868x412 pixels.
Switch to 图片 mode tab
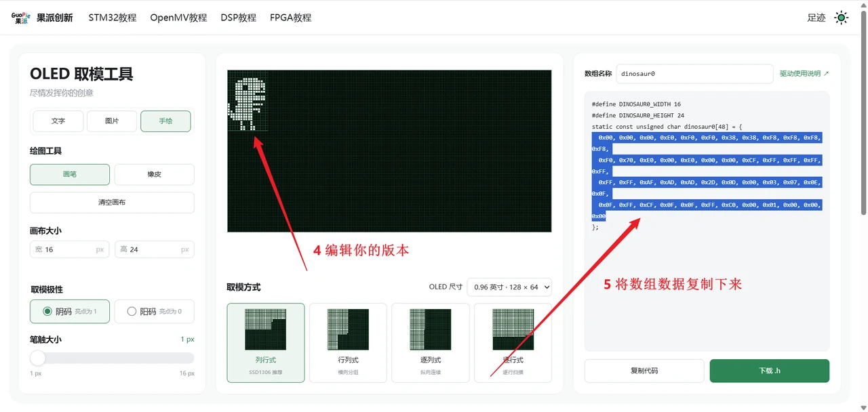tap(112, 121)
